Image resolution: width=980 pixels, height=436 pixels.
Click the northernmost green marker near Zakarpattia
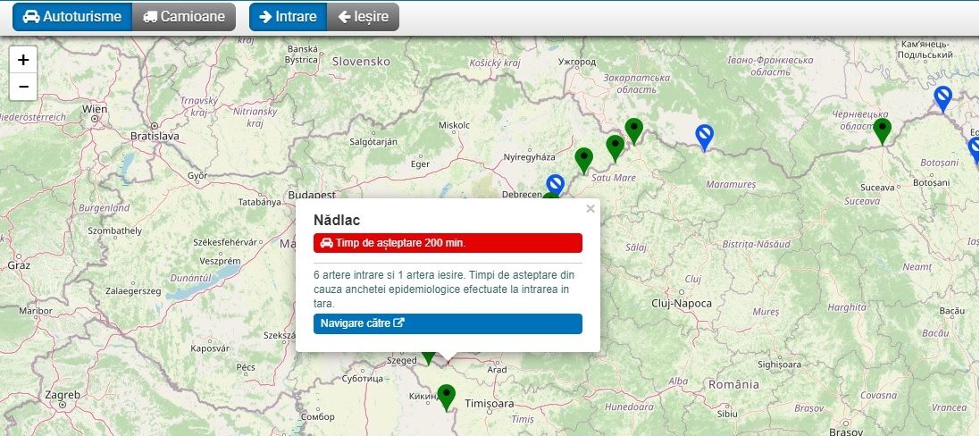(634, 130)
